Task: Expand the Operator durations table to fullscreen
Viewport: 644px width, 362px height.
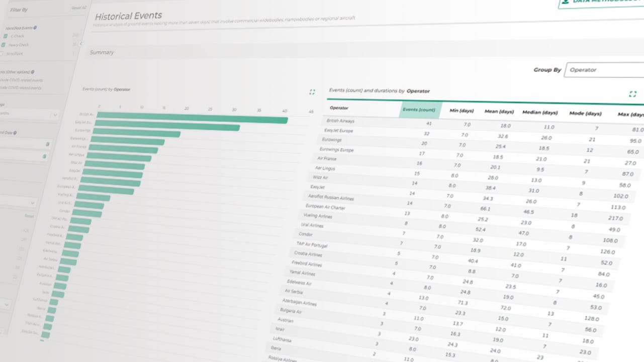Action: (632, 94)
